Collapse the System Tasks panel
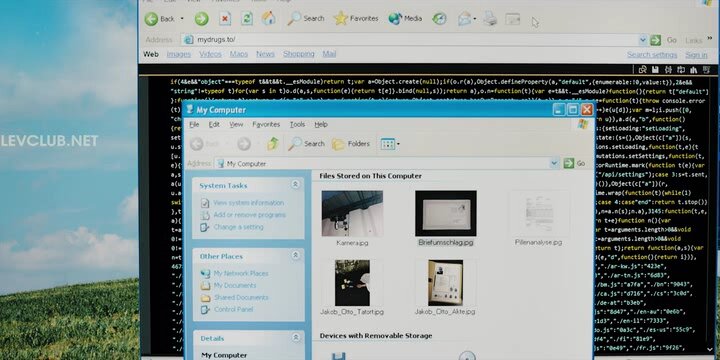 coord(295,185)
